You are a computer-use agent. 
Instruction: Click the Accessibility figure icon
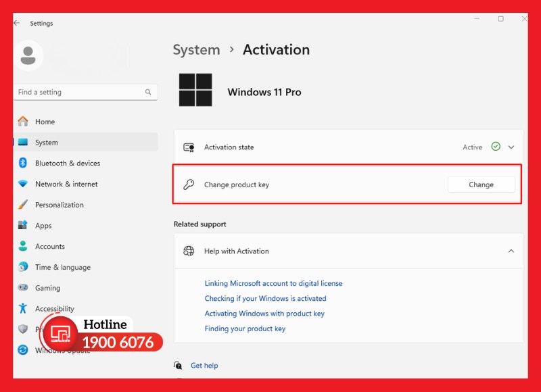[x=23, y=308]
